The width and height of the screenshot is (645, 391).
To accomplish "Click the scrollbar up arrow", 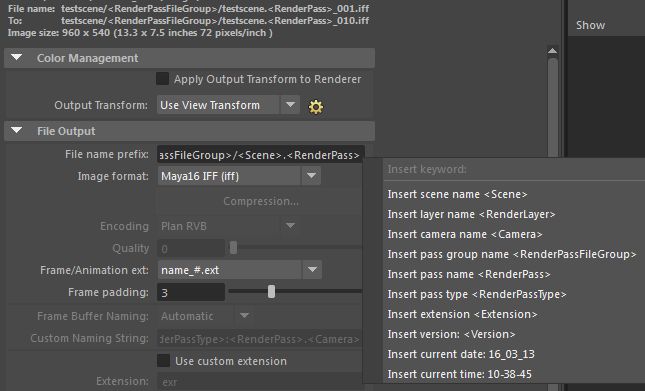I will 552,51.
